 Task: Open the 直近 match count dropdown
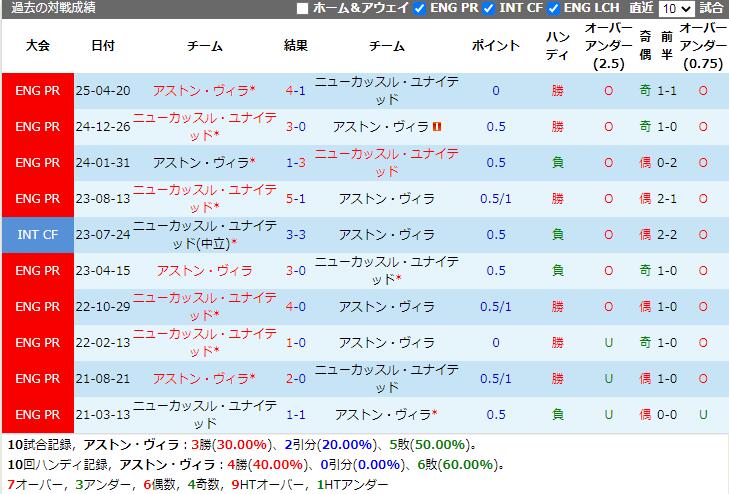coord(676,8)
